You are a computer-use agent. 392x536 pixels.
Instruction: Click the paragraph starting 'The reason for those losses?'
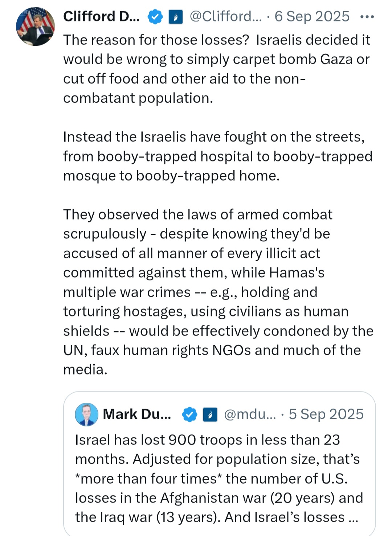click(x=217, y=69)
